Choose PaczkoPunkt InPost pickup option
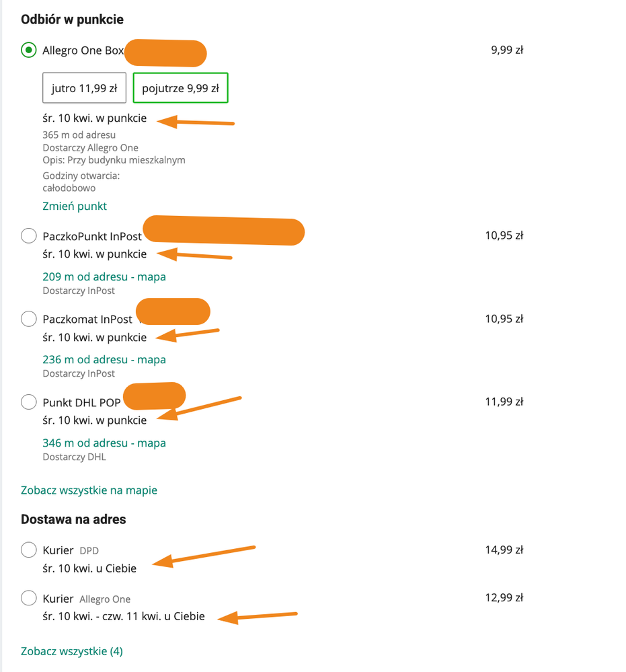 pos(29,236)
